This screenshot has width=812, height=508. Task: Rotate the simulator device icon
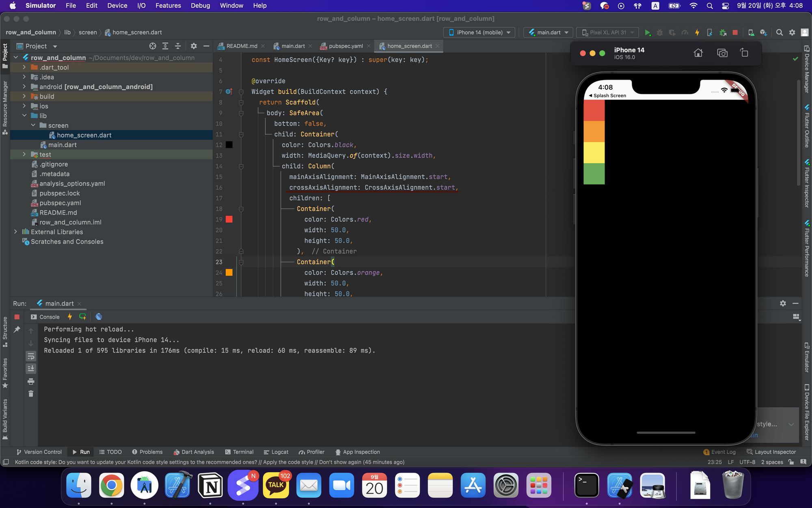(x=744, y=53)
